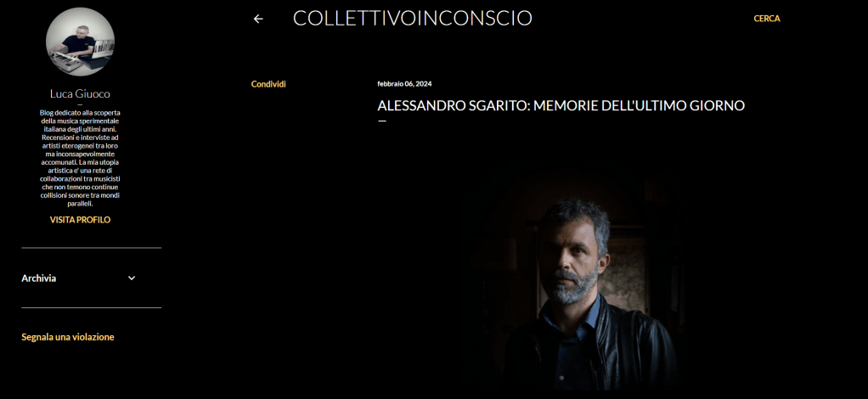
Task: Open the circular profile avatar photo
Action: (81, 42)
